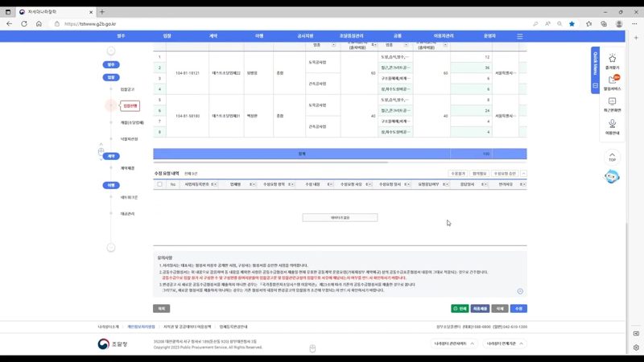Collapse the 수정 요청 내역 section chevron
Image resolution: width=644 pixels, height=362 pixels.
coord(523,174)
